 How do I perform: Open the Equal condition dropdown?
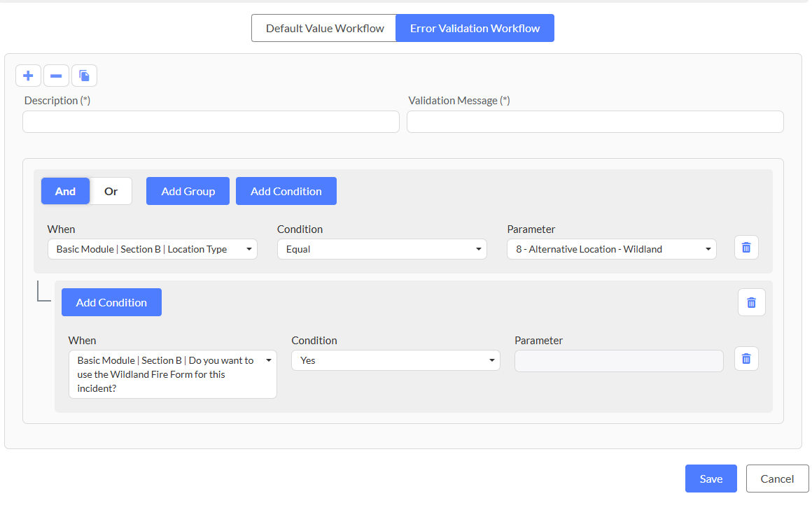381,249
